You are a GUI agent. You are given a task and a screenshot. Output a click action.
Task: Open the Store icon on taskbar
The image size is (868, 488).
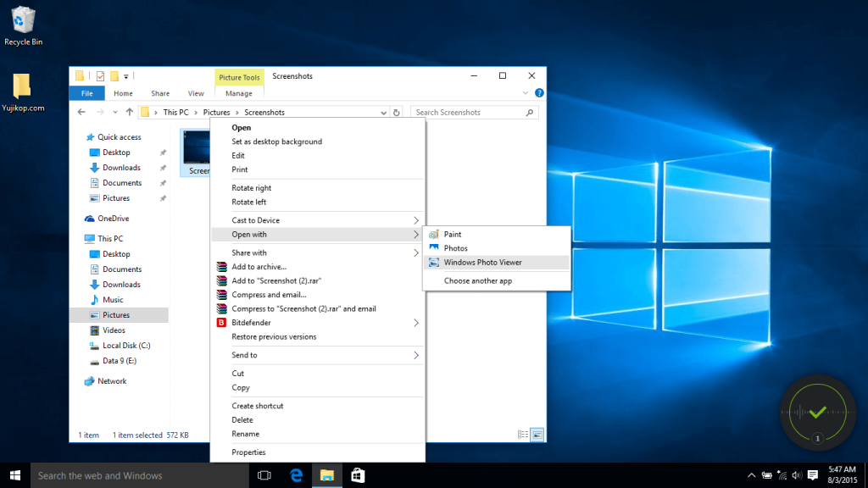click(x=359, y=475)
